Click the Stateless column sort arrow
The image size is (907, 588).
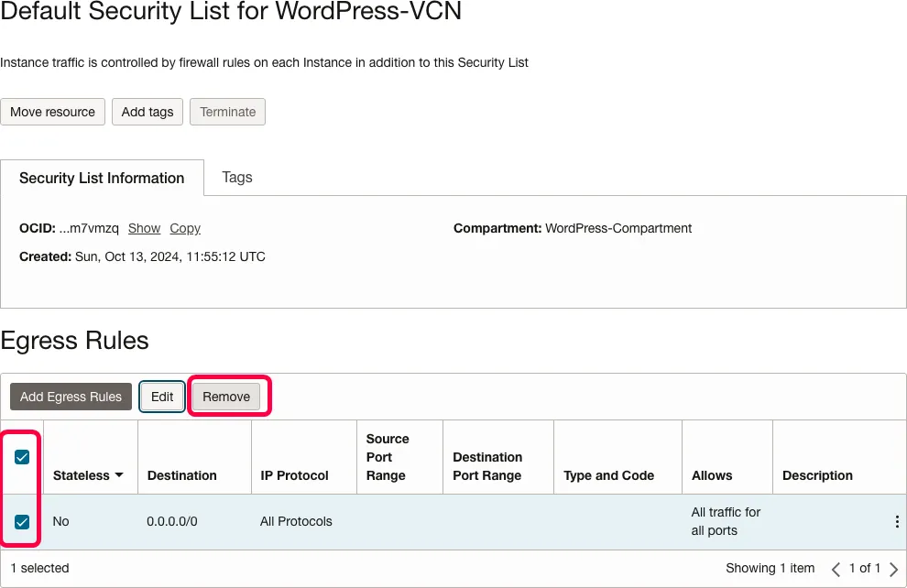tap(119, 476)
